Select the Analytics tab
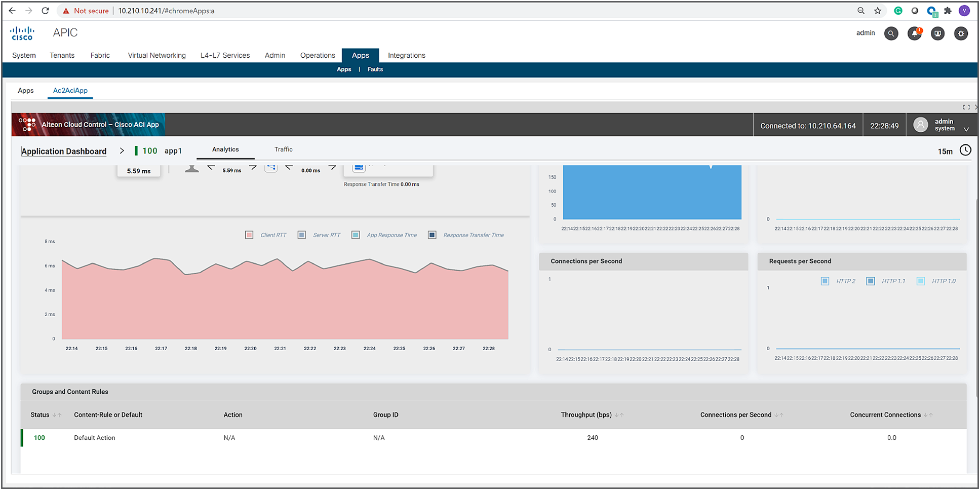Image resolution: width=980 pixels, height=490 pixels. [x=225, y=149]
